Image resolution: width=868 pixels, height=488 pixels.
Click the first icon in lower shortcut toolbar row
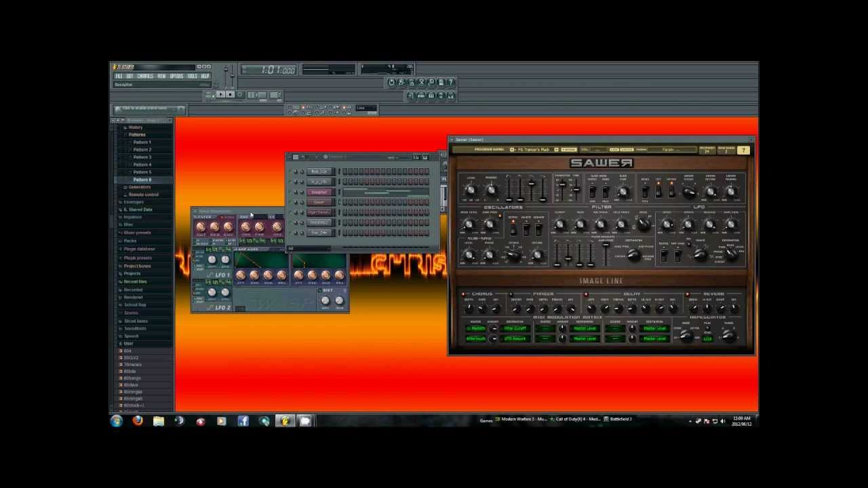[x=411, y=96]
